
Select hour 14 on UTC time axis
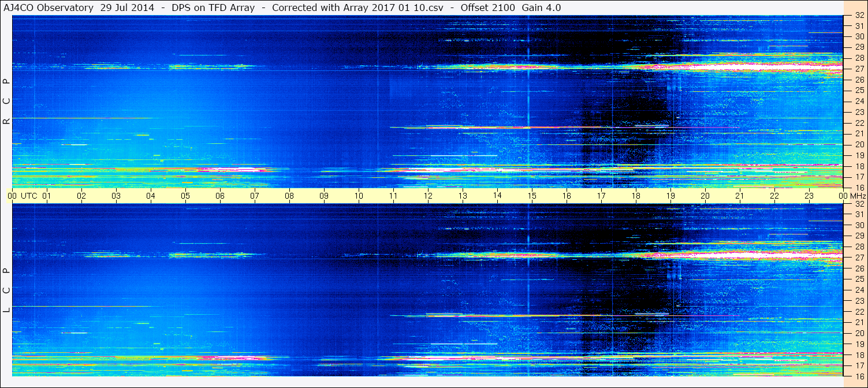[x=497, y=196]
